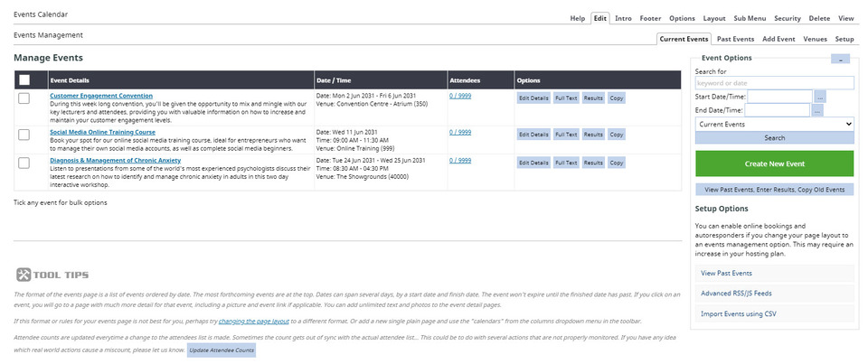Open End Date/Time picker button
868x364 pixels.
(x=816, y=110)
